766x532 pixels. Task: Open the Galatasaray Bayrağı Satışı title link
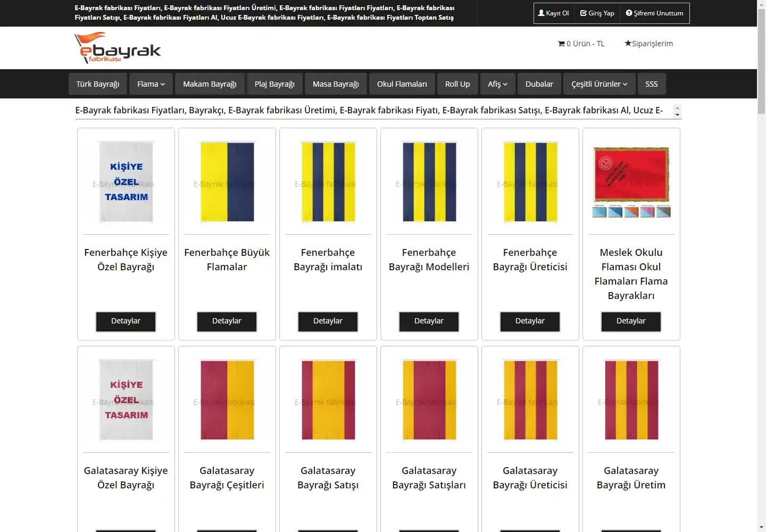click(x=328, y=478)
